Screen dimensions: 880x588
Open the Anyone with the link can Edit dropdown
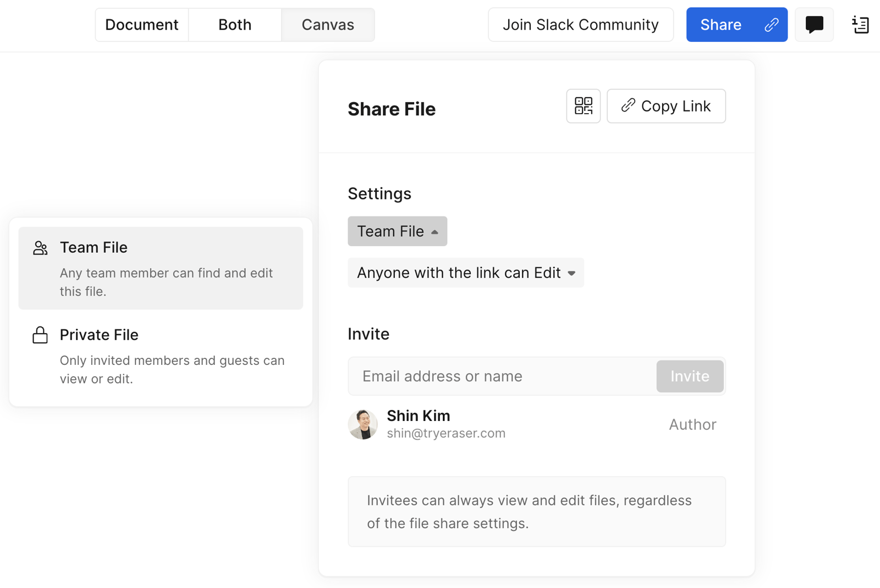pyautogui.click(x=466, y=273)
